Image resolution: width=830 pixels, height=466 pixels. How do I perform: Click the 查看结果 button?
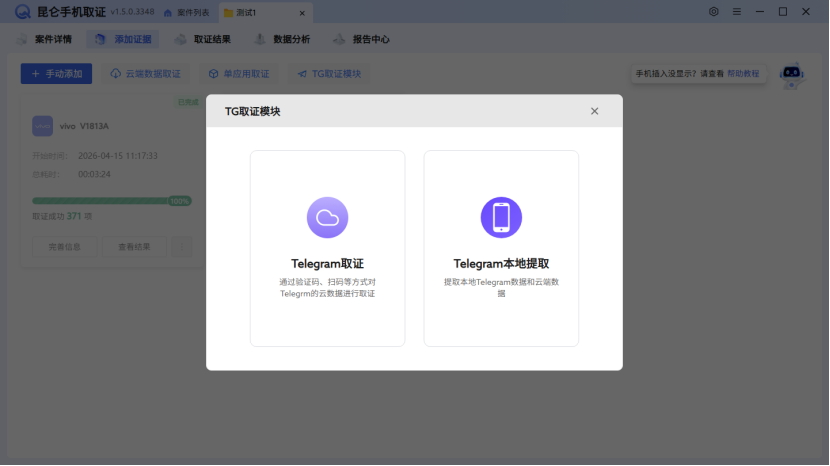point(134,247)
